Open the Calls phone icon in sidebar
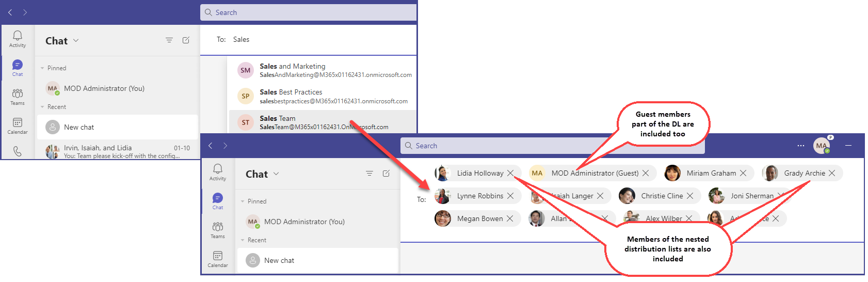Screen dimensions: 868x282 [x=18, y=151]
